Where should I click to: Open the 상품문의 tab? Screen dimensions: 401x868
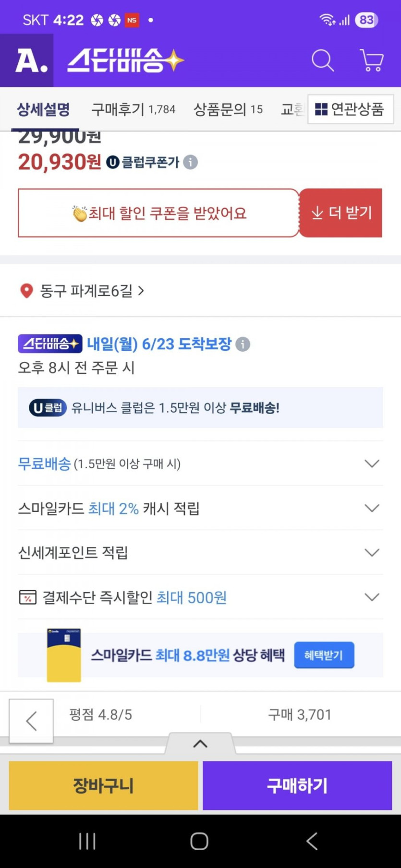pos(228,109)
